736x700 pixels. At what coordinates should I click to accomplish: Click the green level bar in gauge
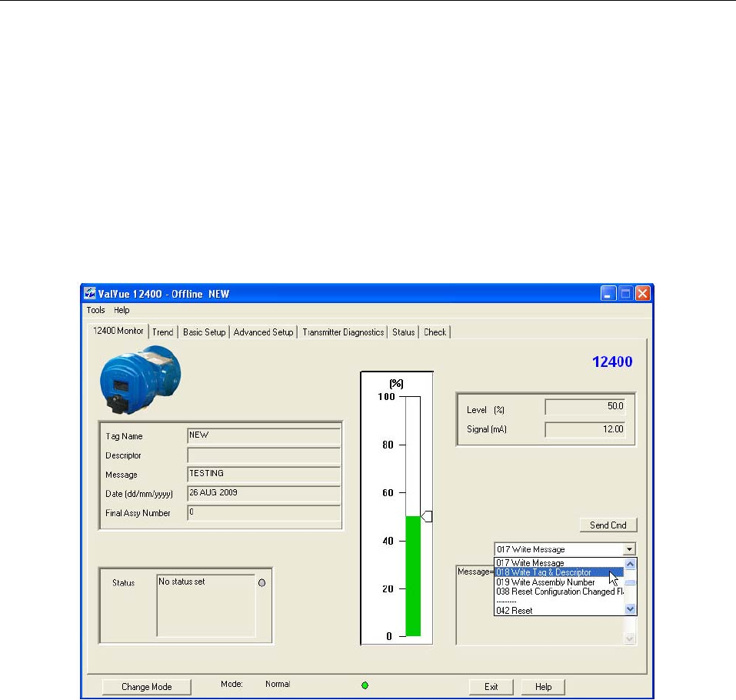point(413,576)
